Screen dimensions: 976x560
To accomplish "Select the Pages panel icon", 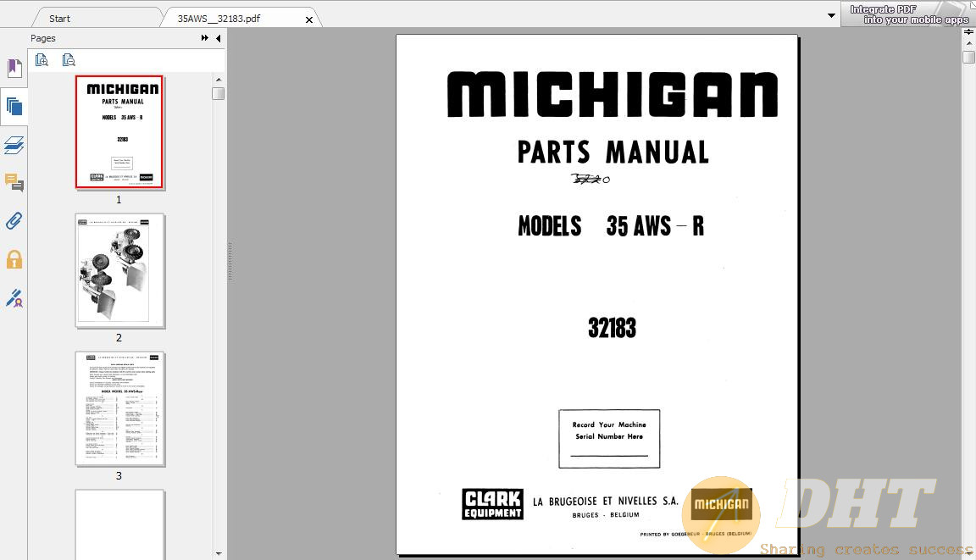I will tap(14, 107).
